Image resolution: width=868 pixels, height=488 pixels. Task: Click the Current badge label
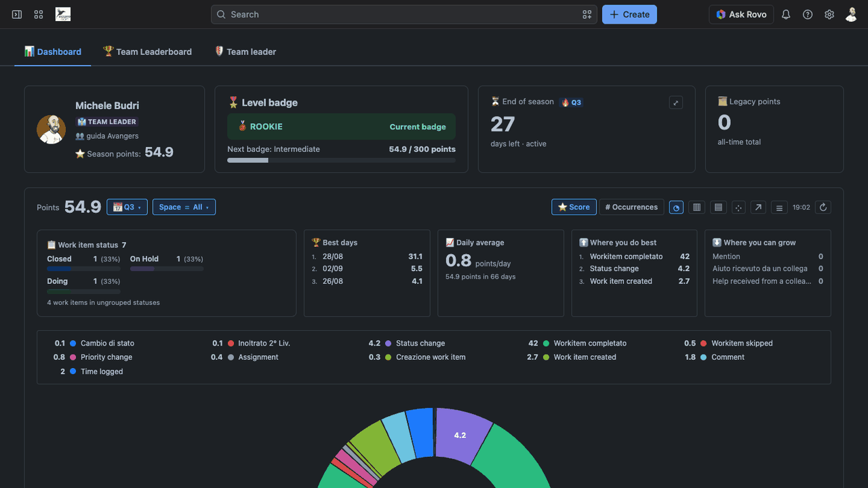coord(418,127)
